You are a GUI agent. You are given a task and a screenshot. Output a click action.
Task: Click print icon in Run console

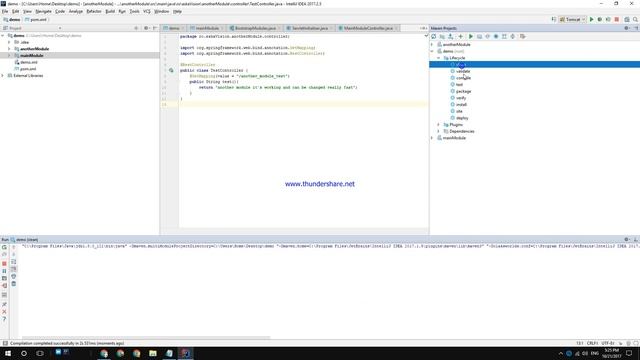(13, 276)
